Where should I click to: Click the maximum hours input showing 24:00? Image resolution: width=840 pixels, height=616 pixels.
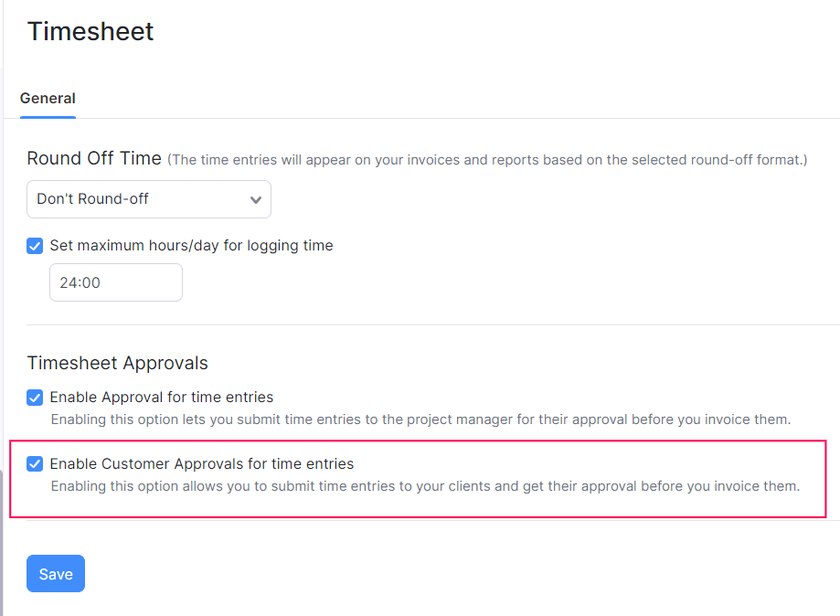click(x=115, y=282)
